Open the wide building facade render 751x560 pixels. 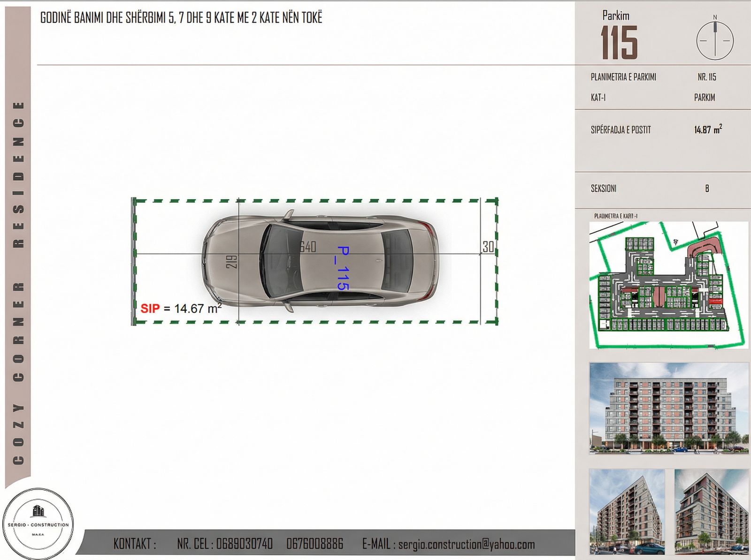pyautogui.click(x=668, y=408)
